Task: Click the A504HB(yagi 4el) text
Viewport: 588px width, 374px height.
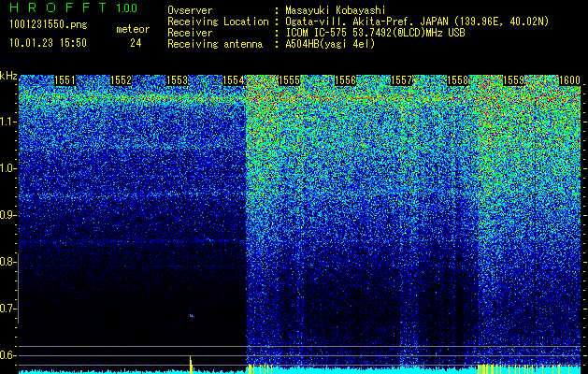Action: click(x=330, y=44)
